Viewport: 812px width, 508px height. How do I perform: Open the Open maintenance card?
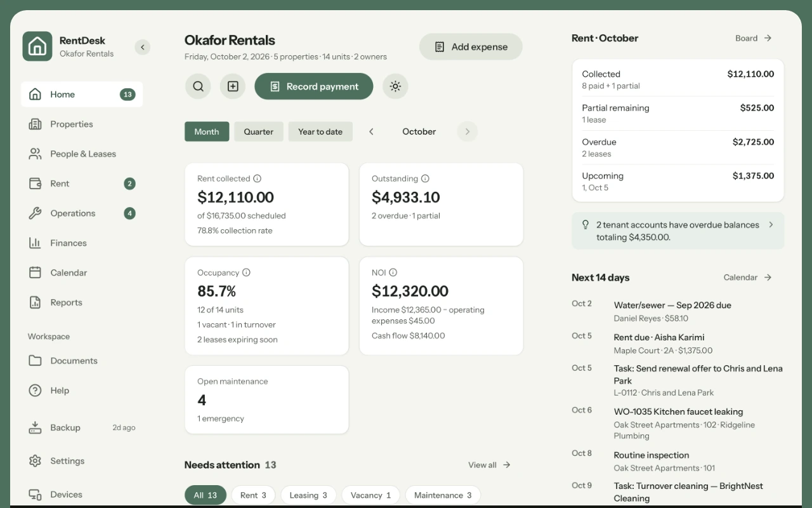click(266, 399)
